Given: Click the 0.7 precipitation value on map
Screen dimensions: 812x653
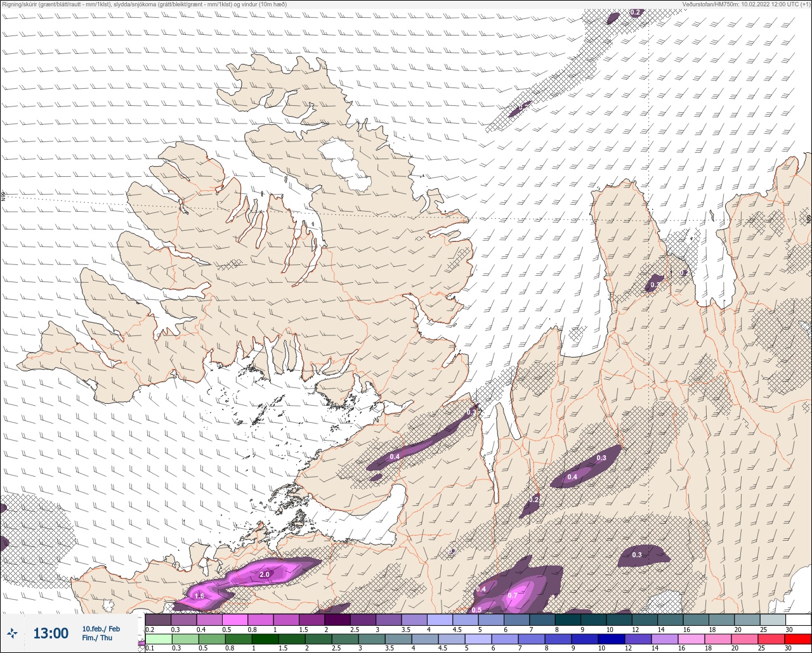Looking at the screenshot, I should click(x=513, y=595).
